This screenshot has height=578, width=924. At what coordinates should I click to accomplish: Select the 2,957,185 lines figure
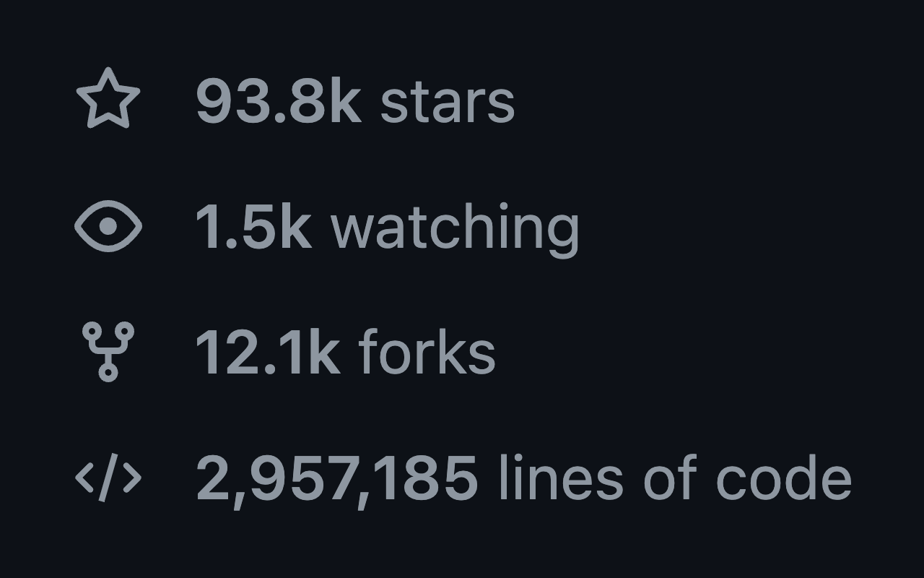pyautogui.click(x=336, y=478)
